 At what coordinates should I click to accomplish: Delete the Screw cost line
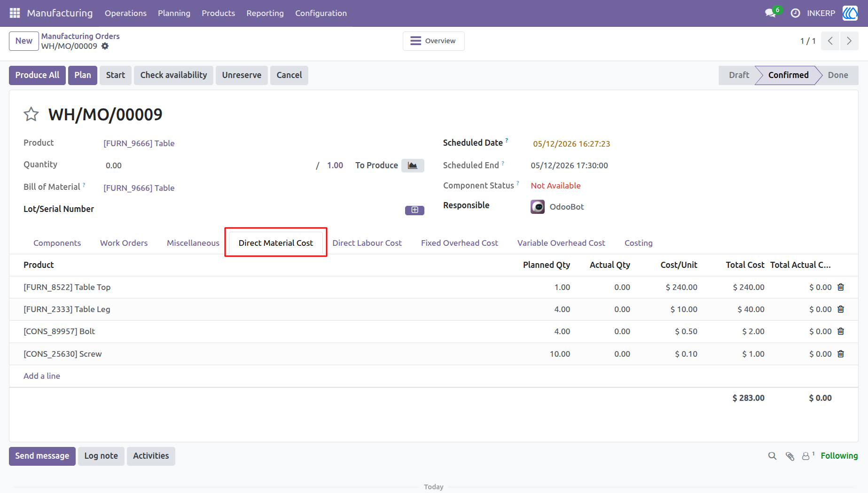tap(841, 354)
